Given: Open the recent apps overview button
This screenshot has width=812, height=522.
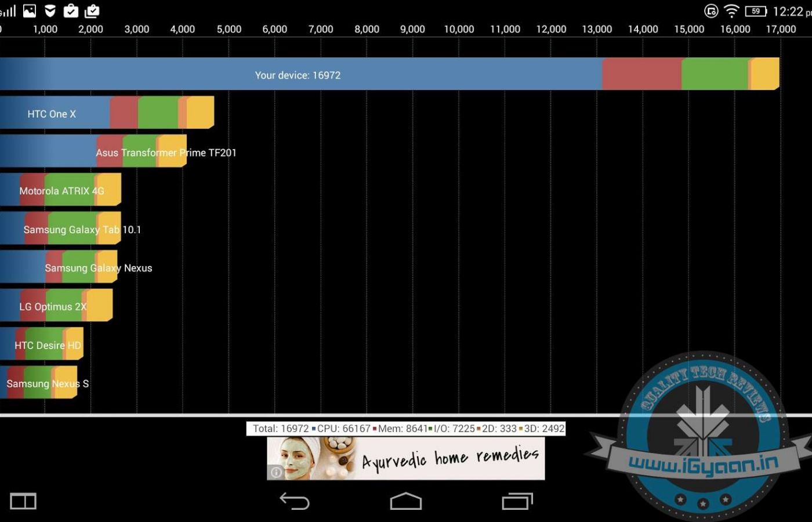Looking at the screenshot, I should [517, 501].
